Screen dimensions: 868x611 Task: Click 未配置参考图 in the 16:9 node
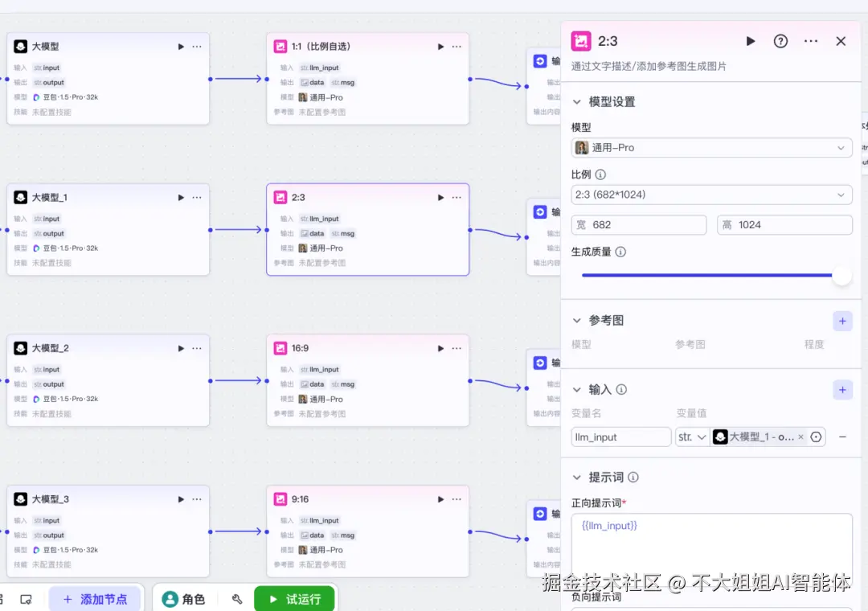(x=322, y=414)
